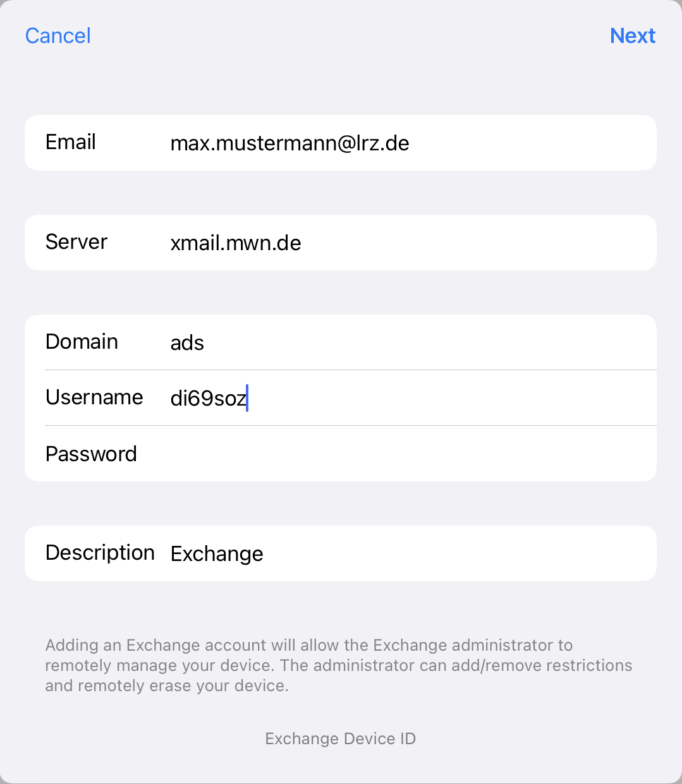The image size is (682, 784).
Task: Select the server address xmail.mwn.de
Action: click(x=236, y=243)
